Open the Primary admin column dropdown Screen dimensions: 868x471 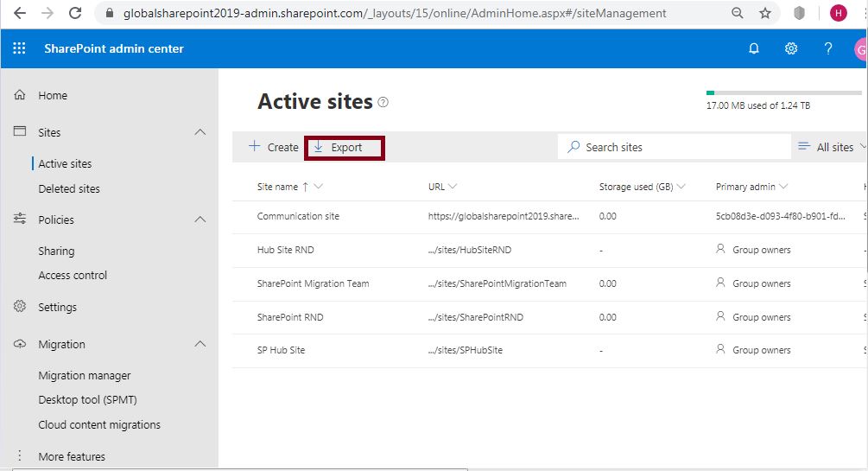783,187
